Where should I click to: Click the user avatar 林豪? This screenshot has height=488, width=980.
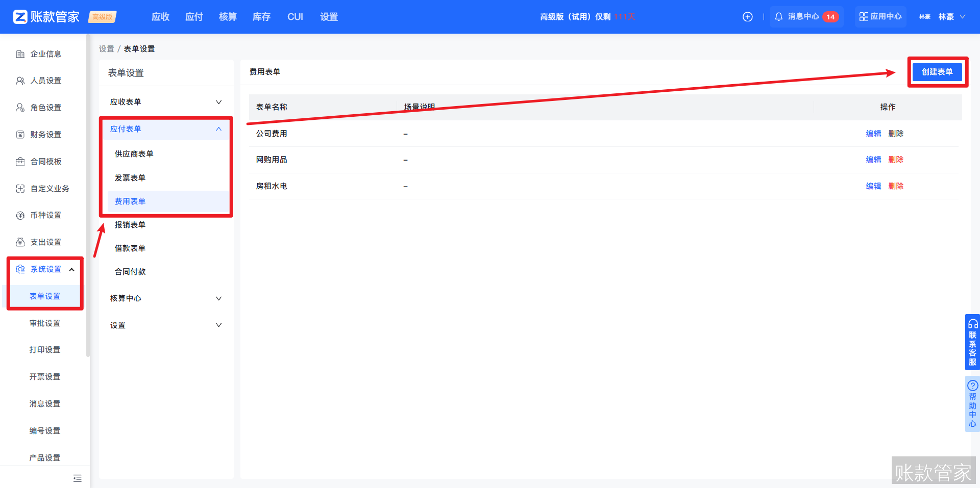[924, 17]
